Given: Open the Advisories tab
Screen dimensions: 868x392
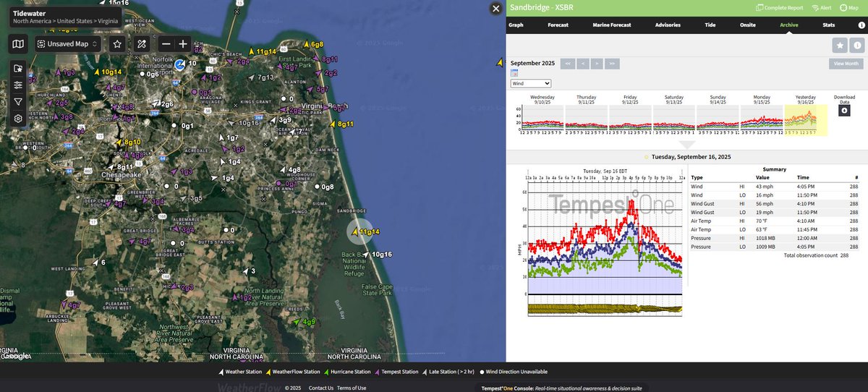Looking at the screenshot, I should pyautogui.click(x=667, y=25).
